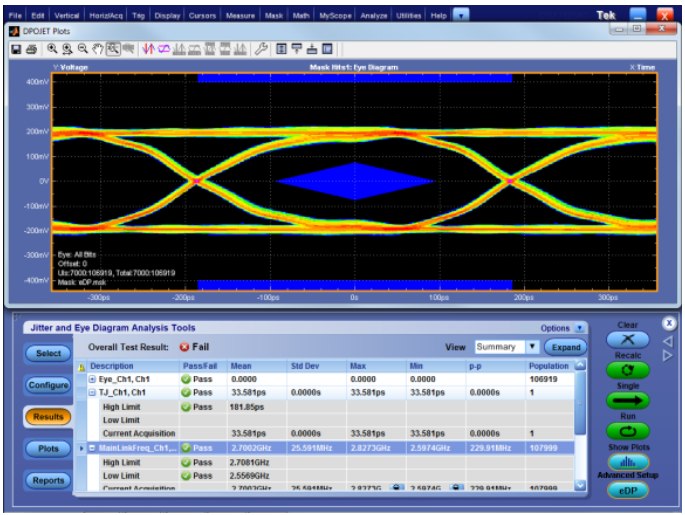The image size is (685, 515).
Task: Collapse the TJ_Ch1, Ch1 measurement row
Action: pos(93,393)
